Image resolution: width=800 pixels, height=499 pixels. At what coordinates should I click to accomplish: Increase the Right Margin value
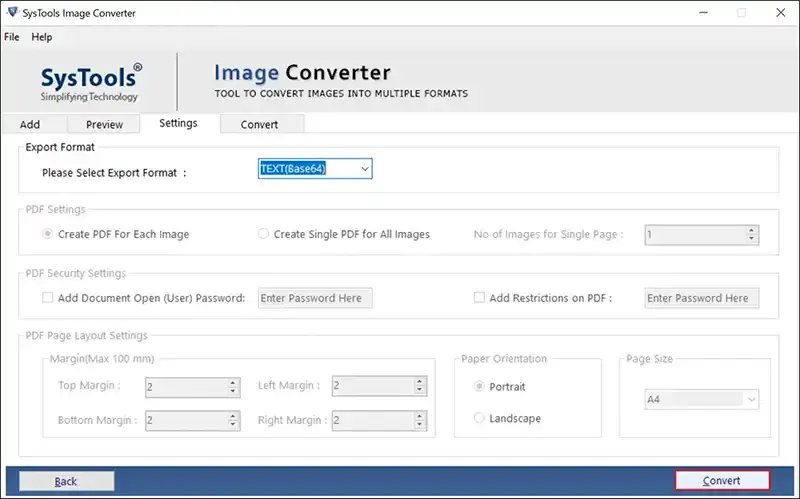point(420,417)
